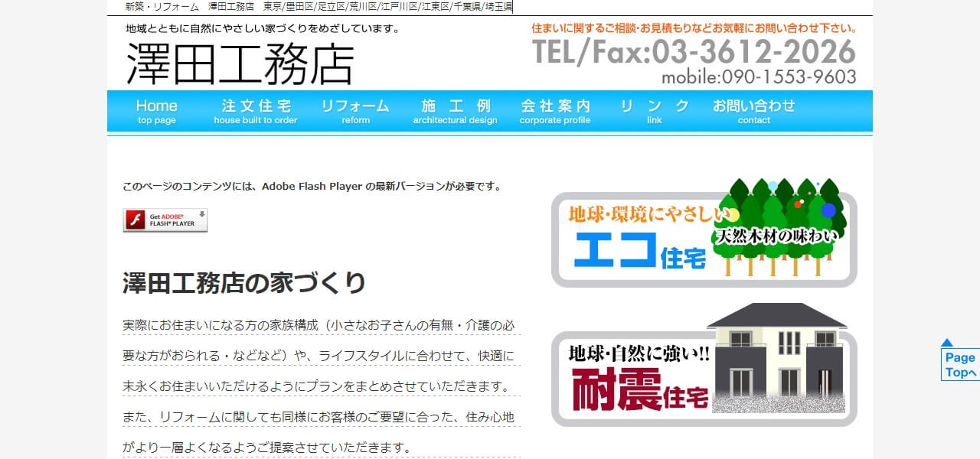Select the 耐震住宅 banner text
This screenshot has height=459, width=980.
tap(639, 389)
